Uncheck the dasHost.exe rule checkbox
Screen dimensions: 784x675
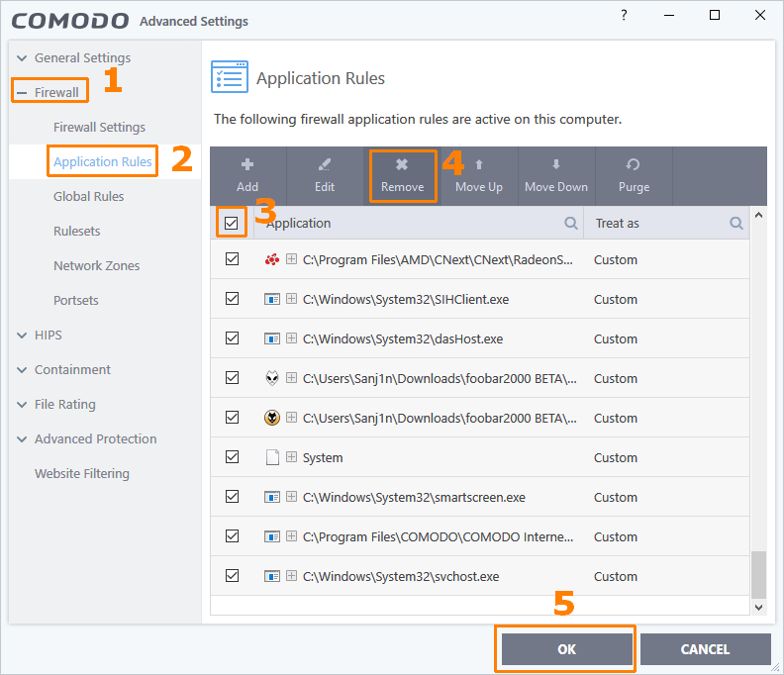[x=232, y=338]
